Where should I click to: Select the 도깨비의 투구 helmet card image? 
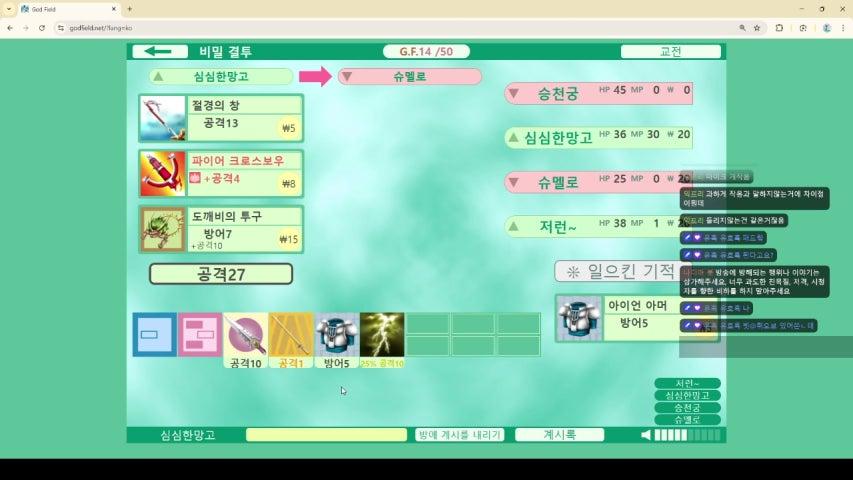(x=163, y=229)
